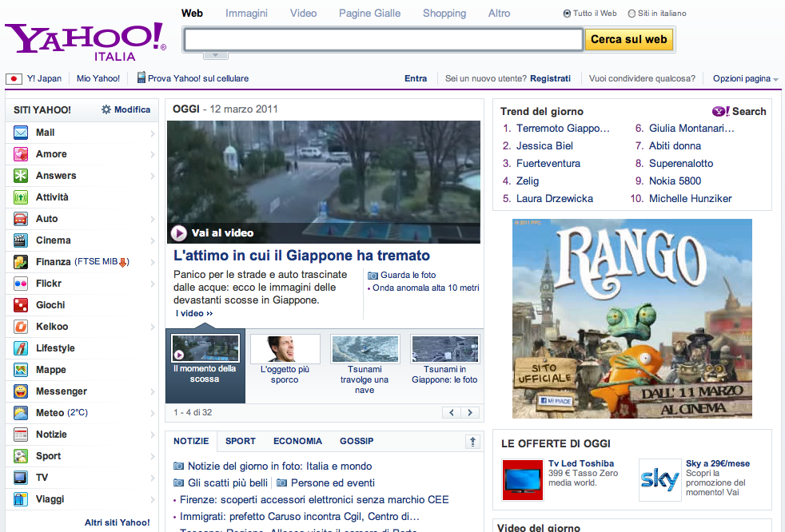Click the Viaggi suitcase icon
Screen dimensions: 785x532
pos(21,499)
